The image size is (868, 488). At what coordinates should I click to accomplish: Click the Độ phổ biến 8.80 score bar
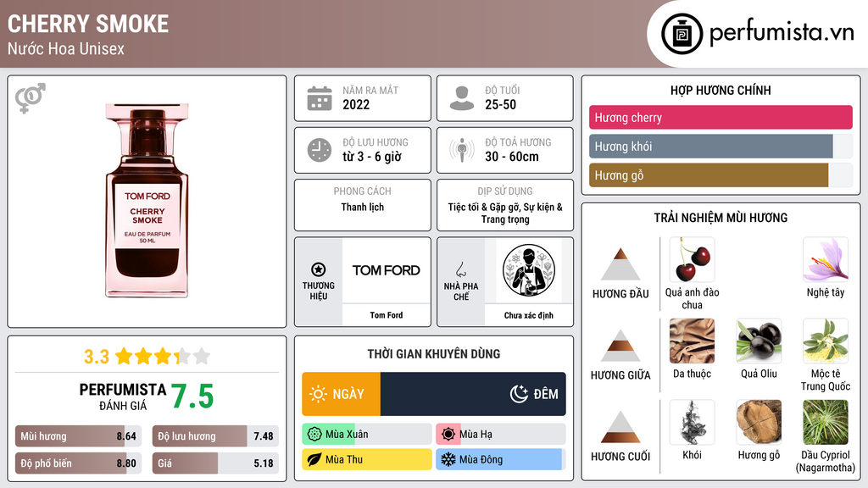click(78, 463)
